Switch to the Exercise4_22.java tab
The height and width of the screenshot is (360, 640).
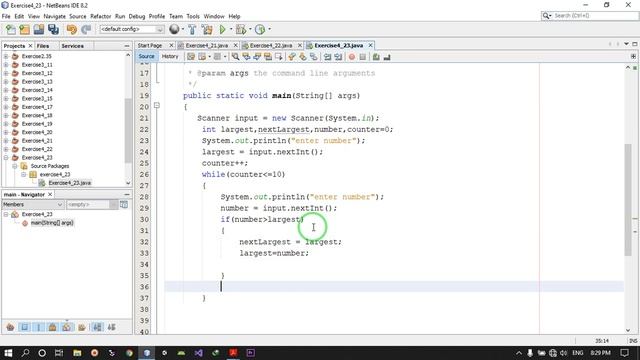[271, 45]
